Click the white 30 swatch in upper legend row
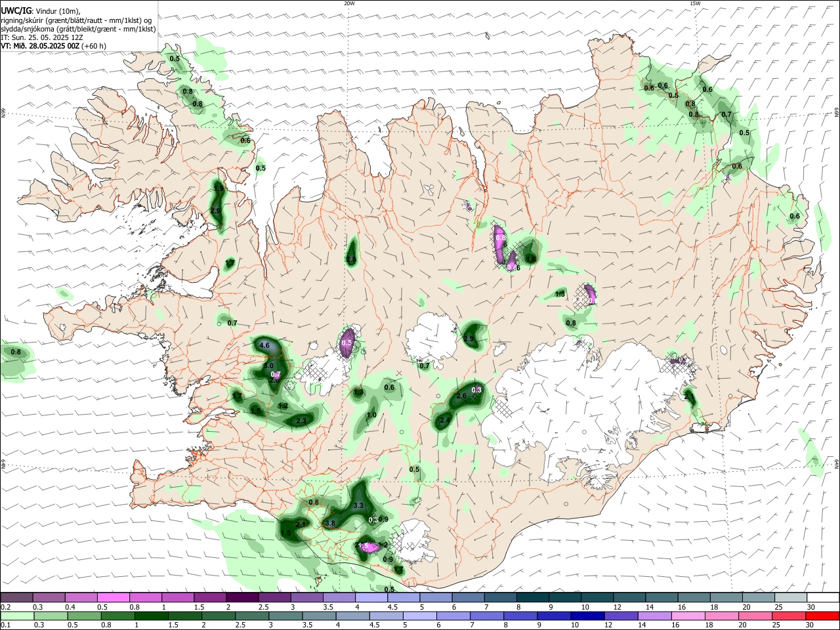Image resolution: width=840 pixels, height=630 pixels. [822, 597]
